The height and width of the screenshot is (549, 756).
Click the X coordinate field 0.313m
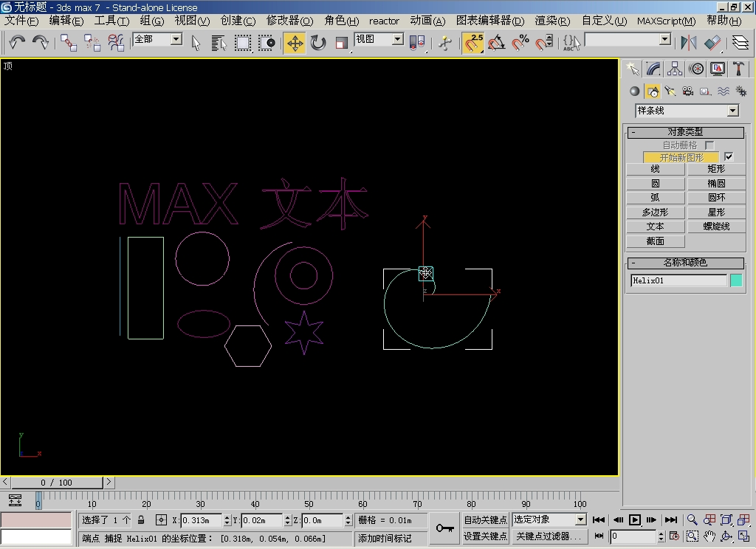coord(202,520)
